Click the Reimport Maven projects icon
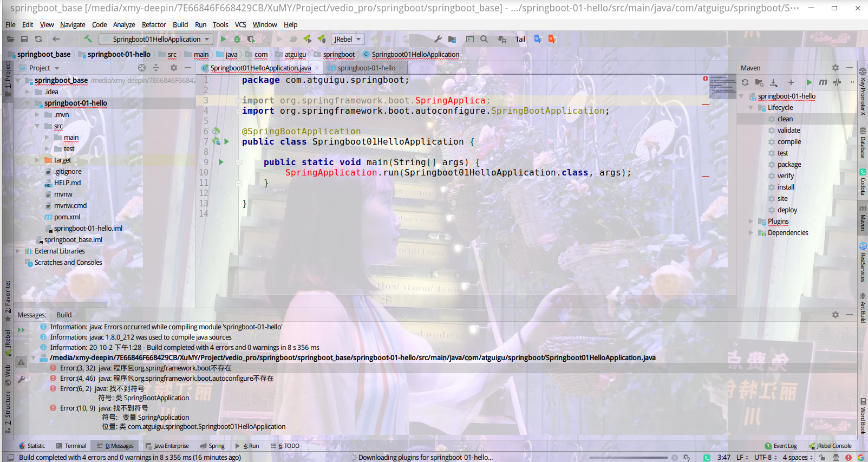The width and height of the screenshot is (868, 462). click(x=745, y=82)
